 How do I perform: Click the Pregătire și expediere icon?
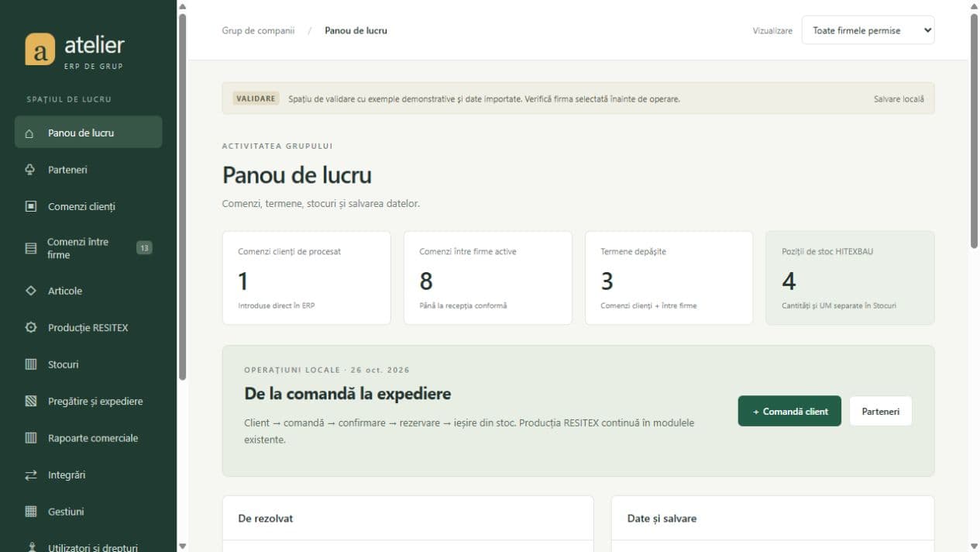31,401
